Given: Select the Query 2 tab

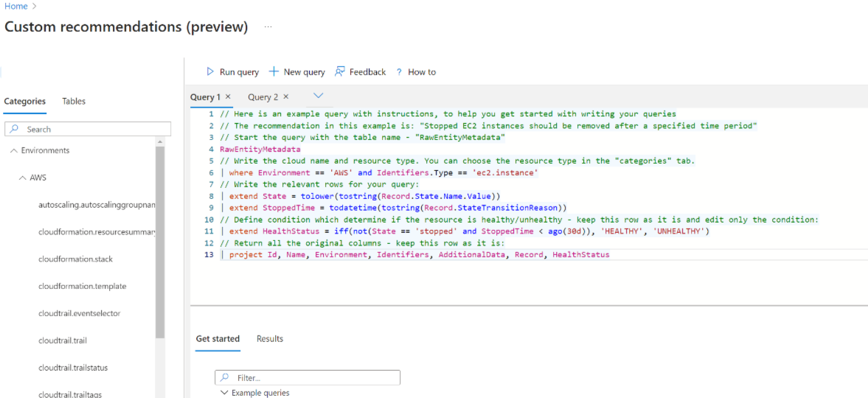Looking at the screenshot, I should [x=263, y=97].
